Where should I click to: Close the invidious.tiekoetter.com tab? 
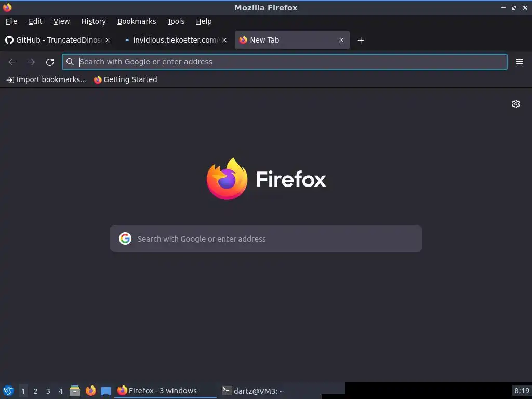point(224,40)
